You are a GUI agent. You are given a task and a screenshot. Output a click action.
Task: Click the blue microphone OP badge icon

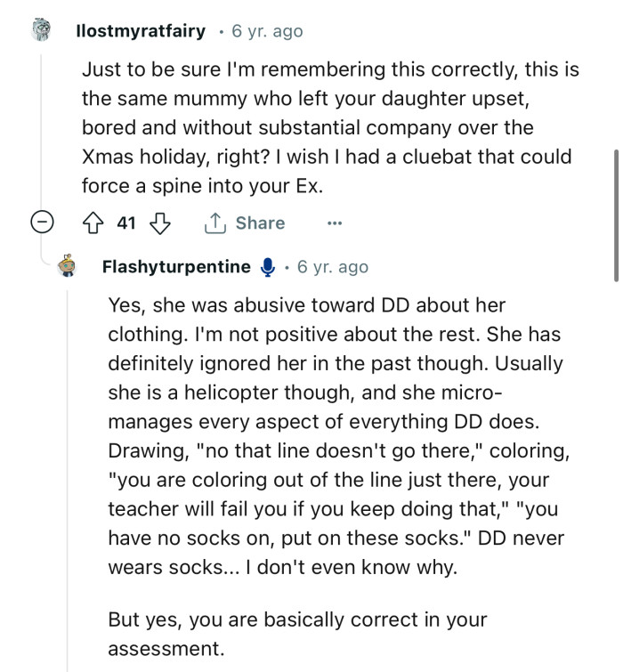267,267
